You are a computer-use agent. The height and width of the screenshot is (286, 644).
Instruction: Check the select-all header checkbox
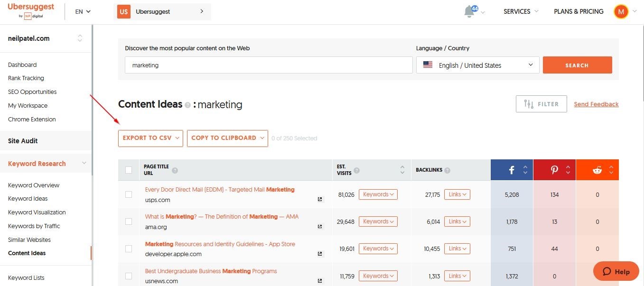pyautogui.click(x=129, y=170)
